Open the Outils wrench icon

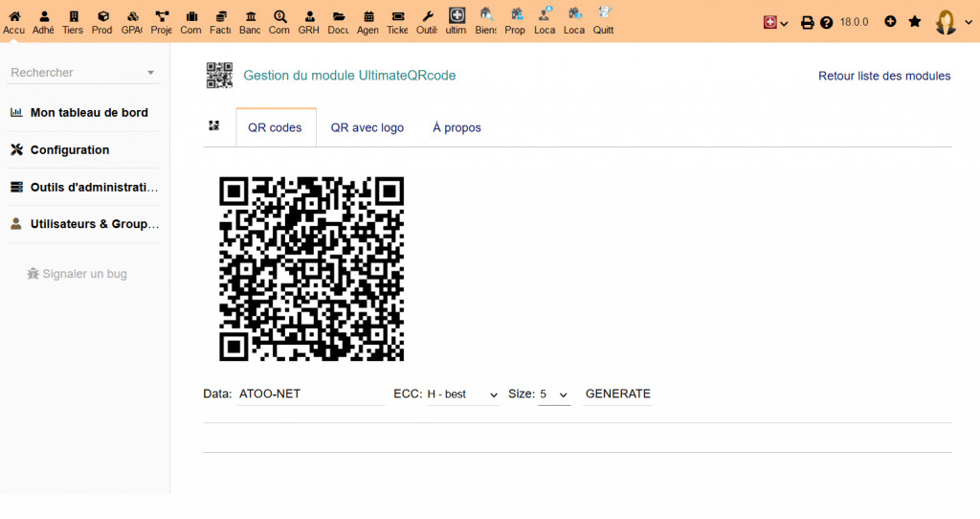click(428, 21)
